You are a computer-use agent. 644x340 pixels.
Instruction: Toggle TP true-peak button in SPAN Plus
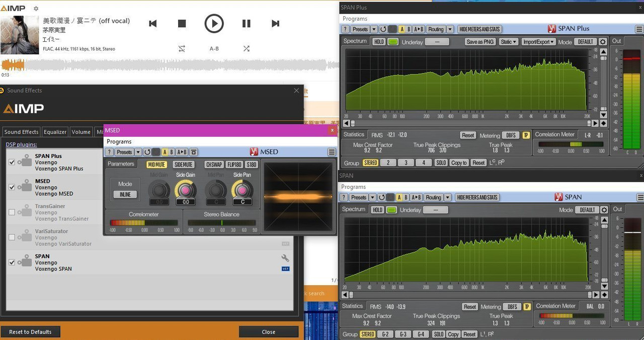click(x=526, y=135)
